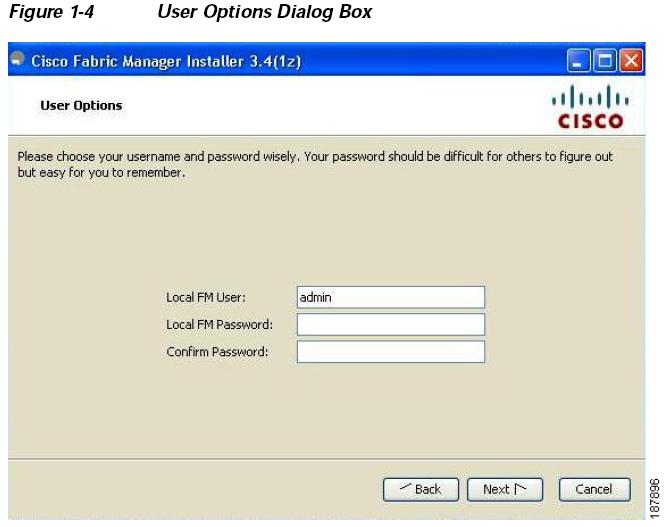Click the Confirm Password input field
This screenshot has width=668, height=527.
click(x=391, y=351)
